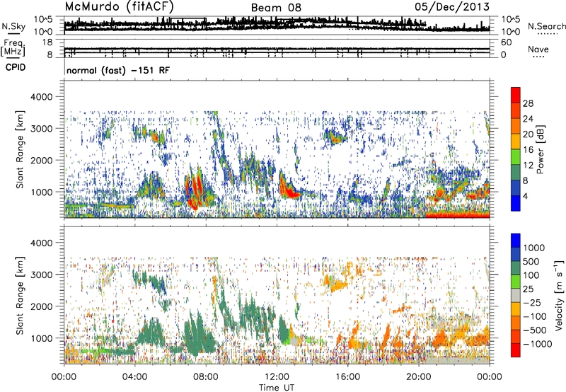566x392 pixels.
Task: Pick the dark green 100–500 Velocity segment
Action: coord(516,268)
